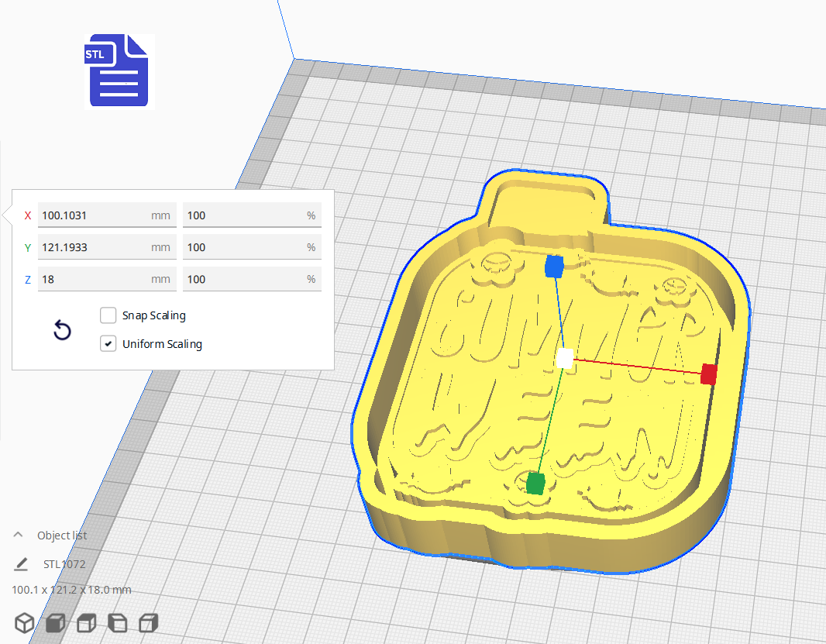This screenshot has width=826, height=644.
Task: Enable Snap Scaling
Action: (108, 315)
